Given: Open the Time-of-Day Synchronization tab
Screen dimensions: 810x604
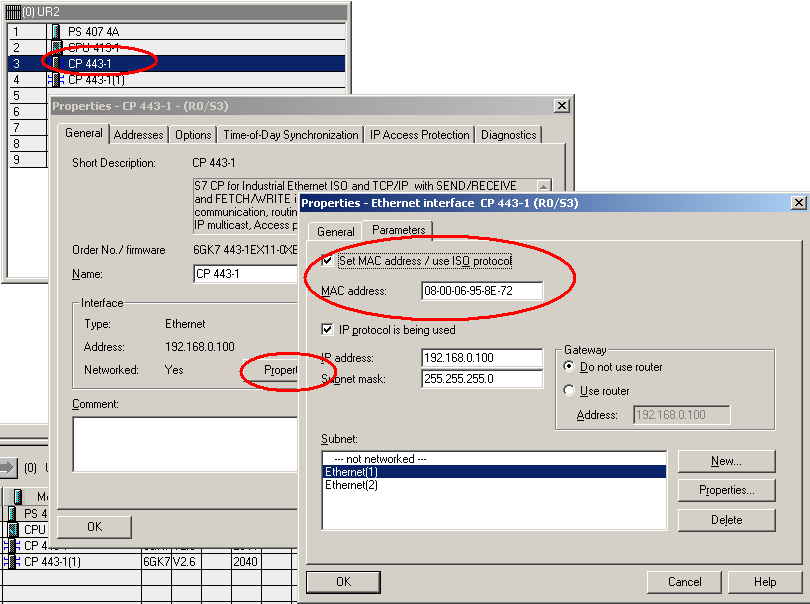Looking at the screenshot, I should (290, 135).
